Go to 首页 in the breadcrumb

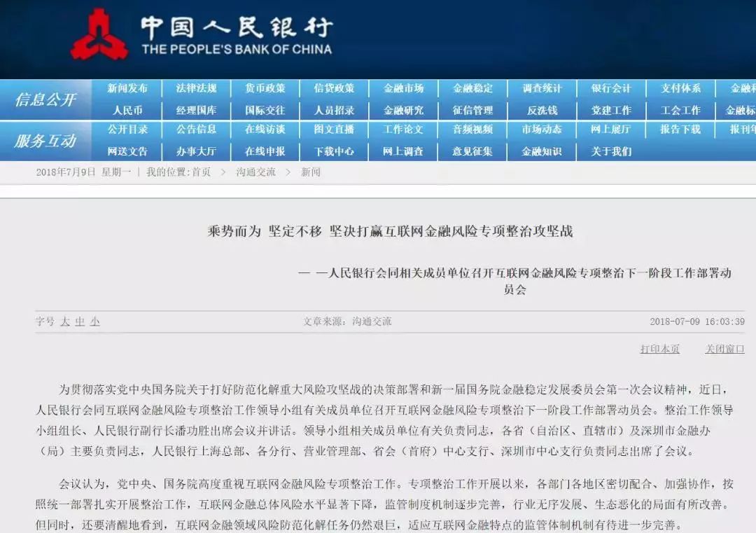tap(201, 172)
